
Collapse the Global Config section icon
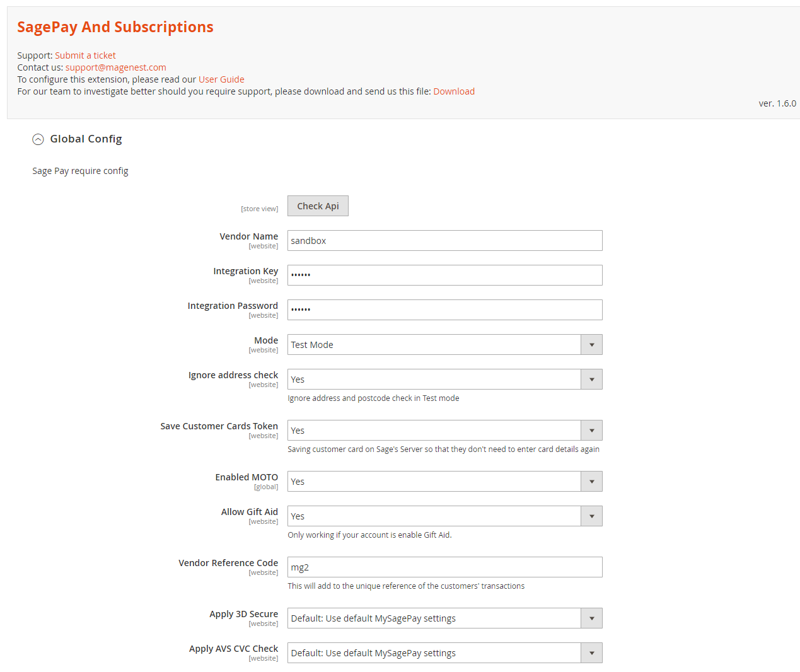click(x=38, y=139)
